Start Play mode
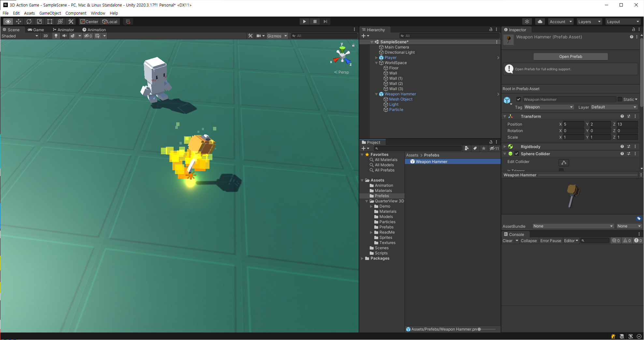This screenshot has height=340, width=644. [304, 21]
